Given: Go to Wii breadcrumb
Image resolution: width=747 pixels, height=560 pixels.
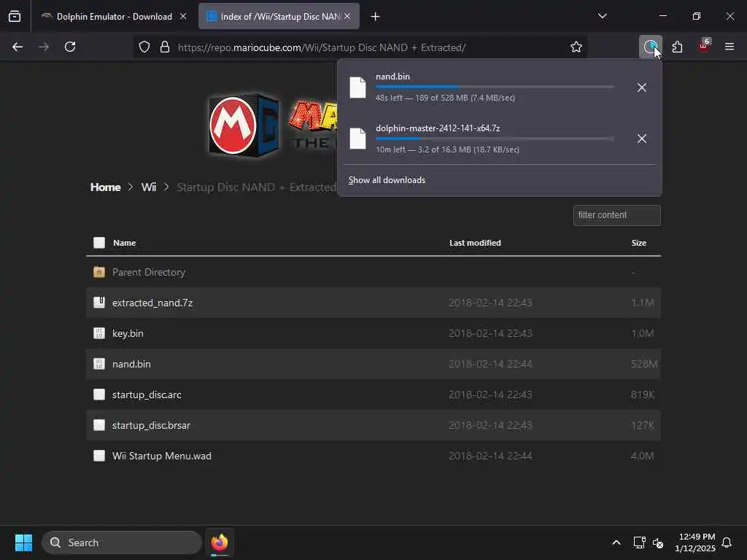Looking at the screenshot, I should [149, 187].
